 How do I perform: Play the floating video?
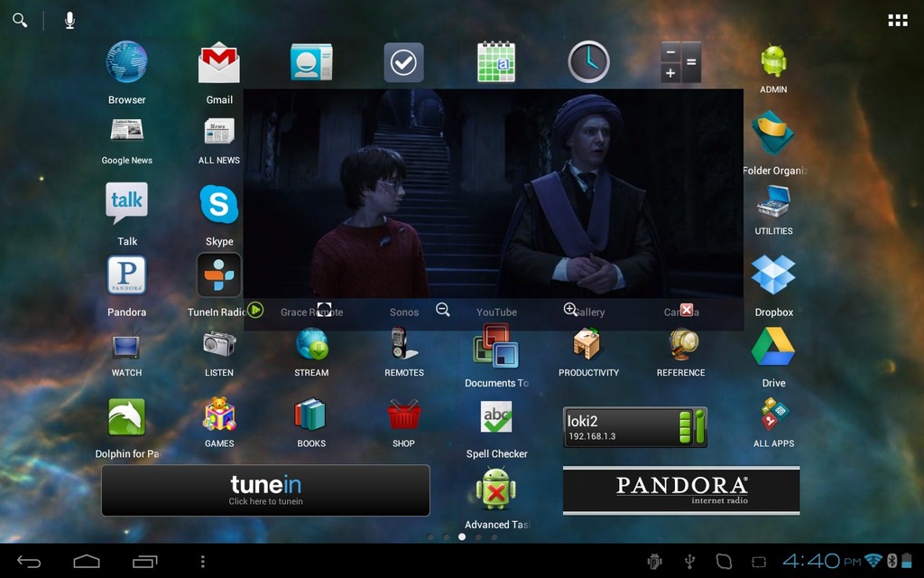255,310
